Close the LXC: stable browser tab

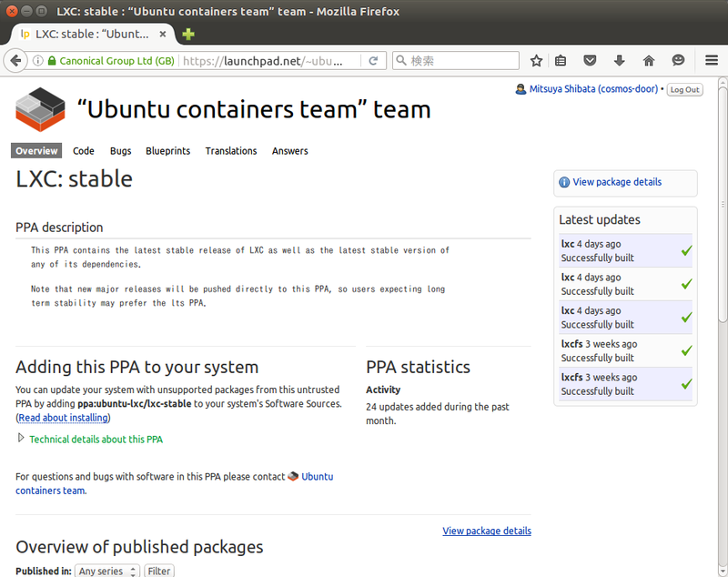click(x=163, y=34)
